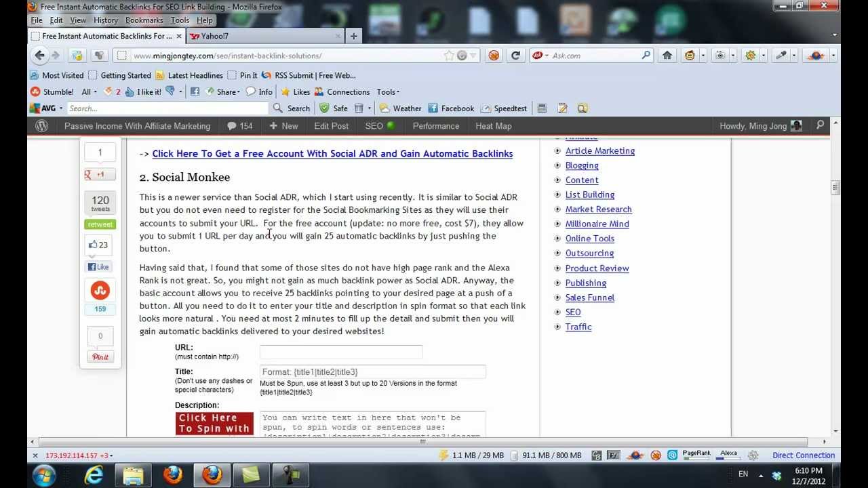Click the admin bar search magnifier
Screen dimensions: 868x488
point(820,125)
